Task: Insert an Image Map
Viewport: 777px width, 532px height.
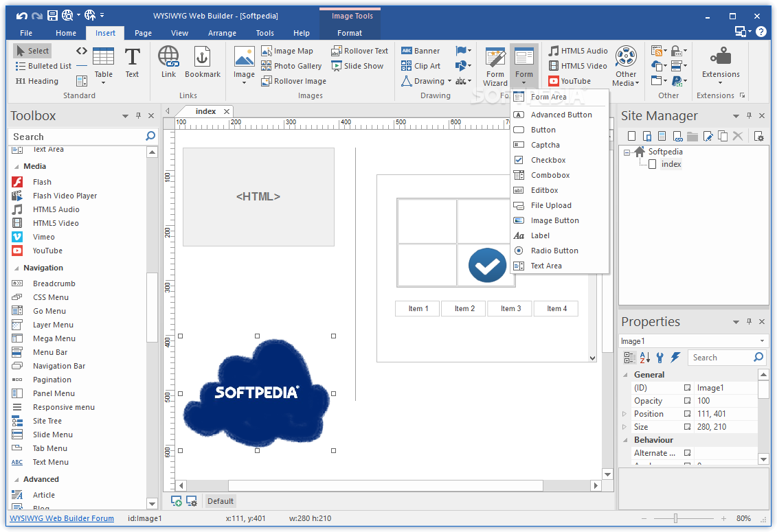Action: pos(287,51)
